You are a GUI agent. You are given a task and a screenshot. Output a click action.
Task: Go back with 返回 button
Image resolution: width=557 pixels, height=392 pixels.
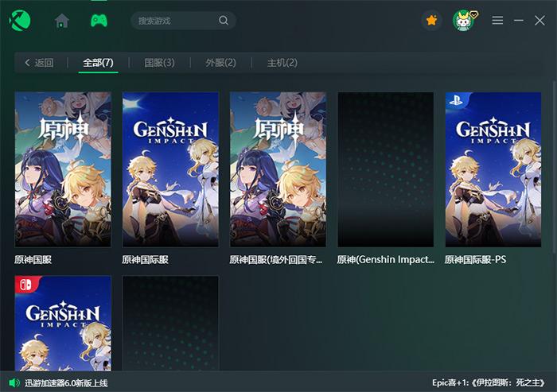point(39,63)
